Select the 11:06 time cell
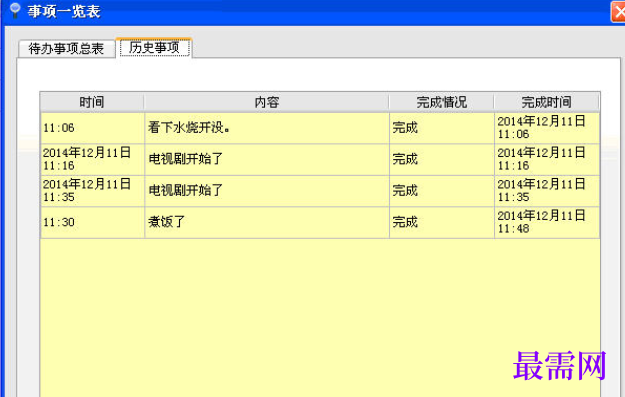Viewport: 625px width, 397px height. coord(92,128)
